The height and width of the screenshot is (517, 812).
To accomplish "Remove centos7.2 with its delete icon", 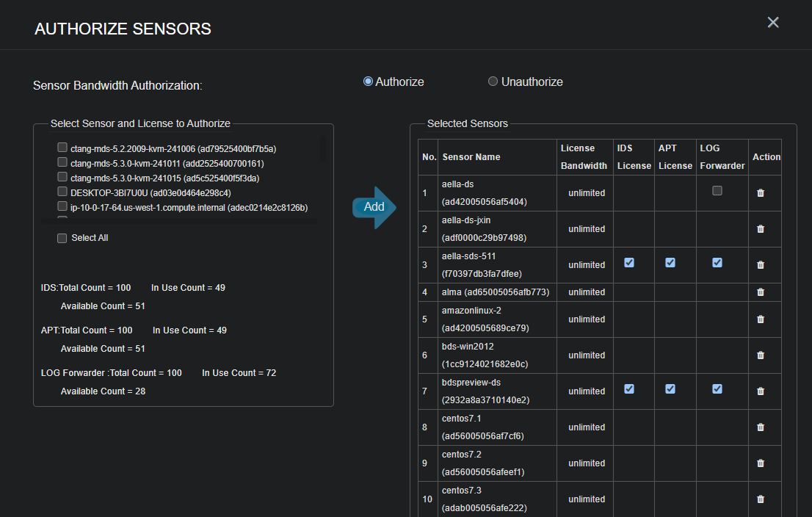I will point(761,463).
